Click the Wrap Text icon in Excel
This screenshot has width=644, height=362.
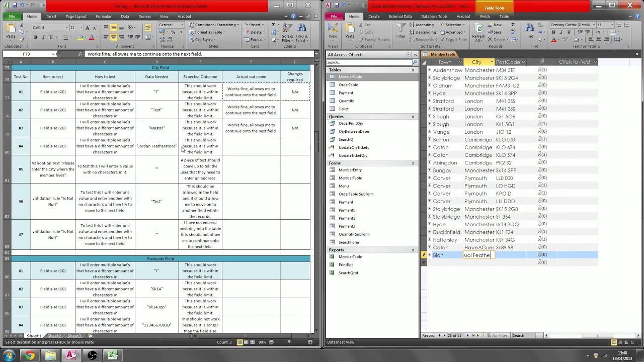(x=148, y=28)
